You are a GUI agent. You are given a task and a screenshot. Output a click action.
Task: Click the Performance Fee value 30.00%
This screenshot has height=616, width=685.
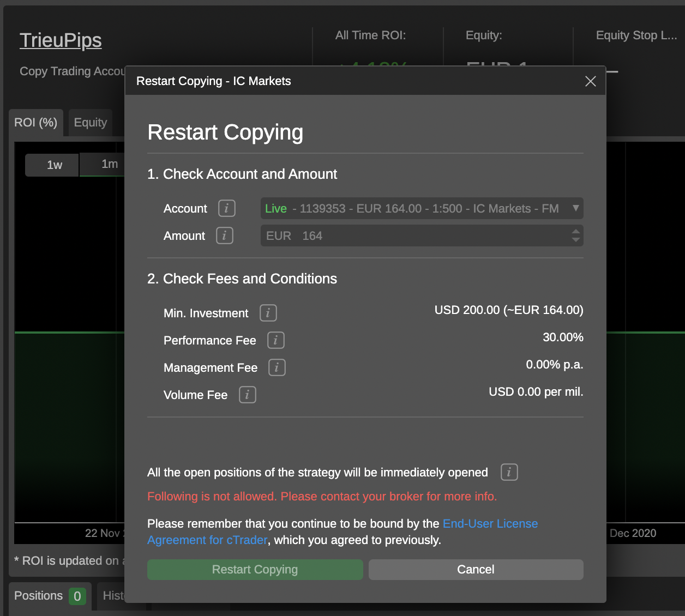pos(563,337)
